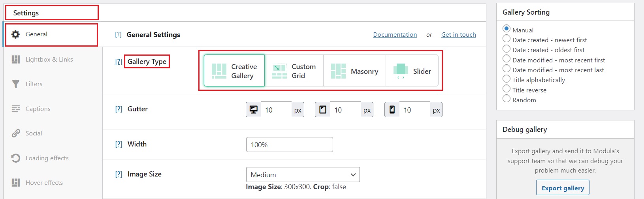Click the Width help [?] icon

click(119, 145)
